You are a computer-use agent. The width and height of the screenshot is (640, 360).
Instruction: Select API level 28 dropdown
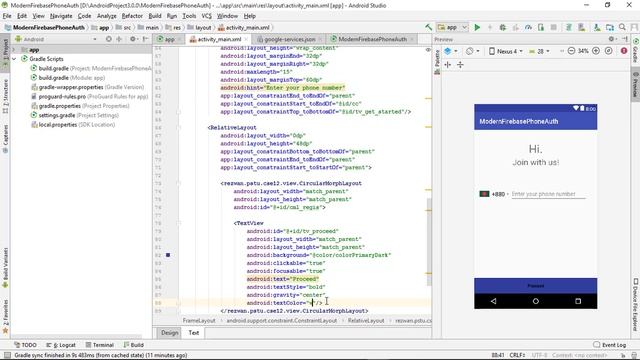[539, 51]
